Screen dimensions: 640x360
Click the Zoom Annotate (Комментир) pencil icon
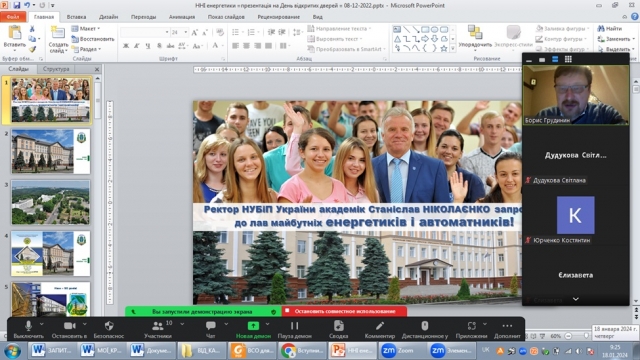click(x=380, y=326)
